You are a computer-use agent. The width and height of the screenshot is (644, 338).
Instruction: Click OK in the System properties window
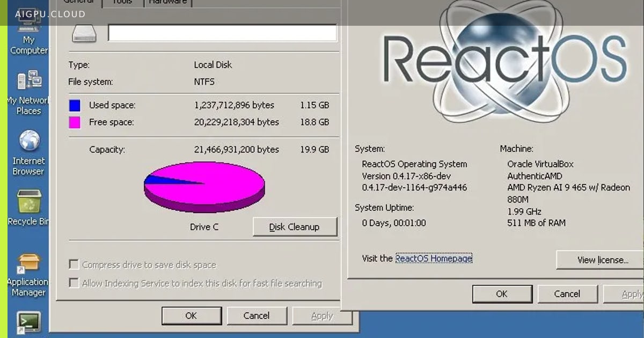pyautogui.click(x=502, y=294)
